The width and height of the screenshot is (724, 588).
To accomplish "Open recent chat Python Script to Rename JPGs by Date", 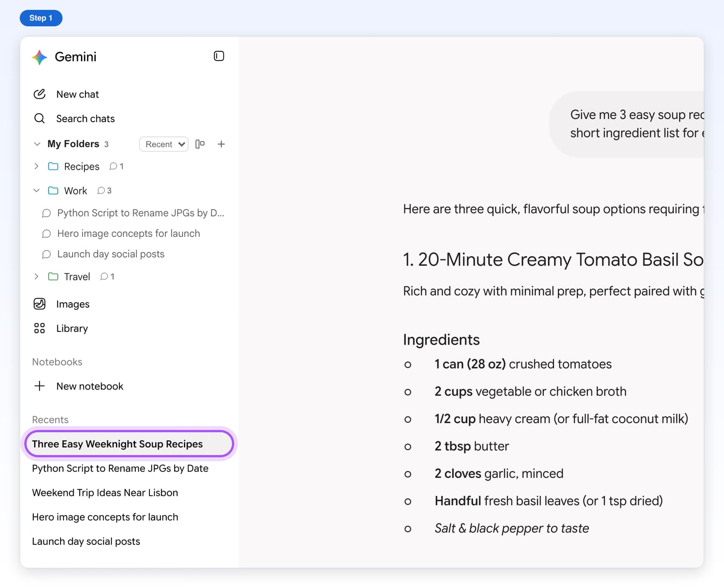I will point(120,468).
